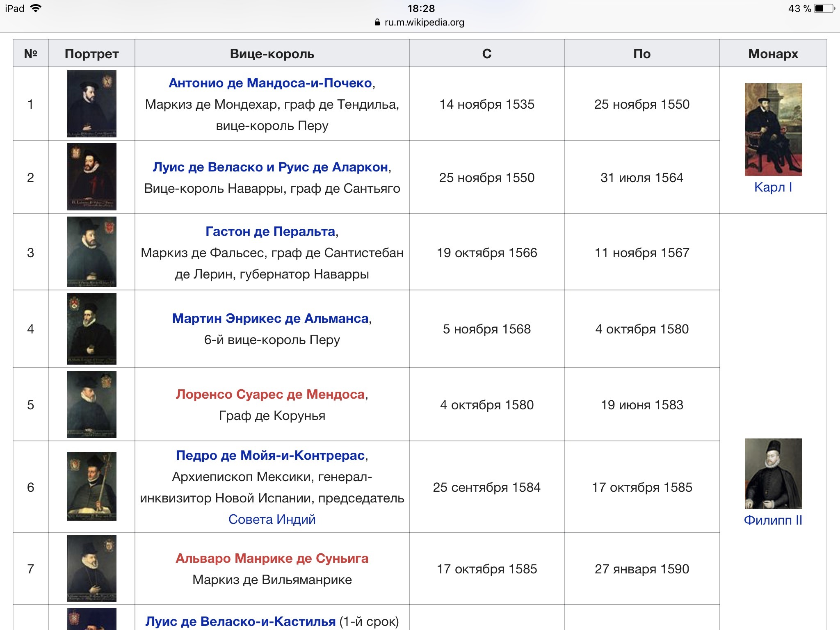Tap the По column header
840x630 pixels.
coord(642,53)
